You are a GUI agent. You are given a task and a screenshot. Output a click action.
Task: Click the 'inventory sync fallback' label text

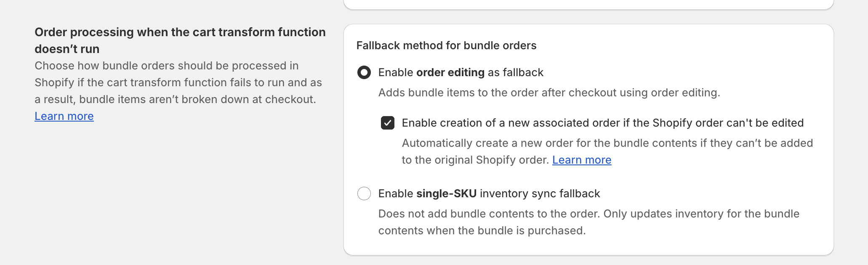pyautogui.click(x=540, y=193)
